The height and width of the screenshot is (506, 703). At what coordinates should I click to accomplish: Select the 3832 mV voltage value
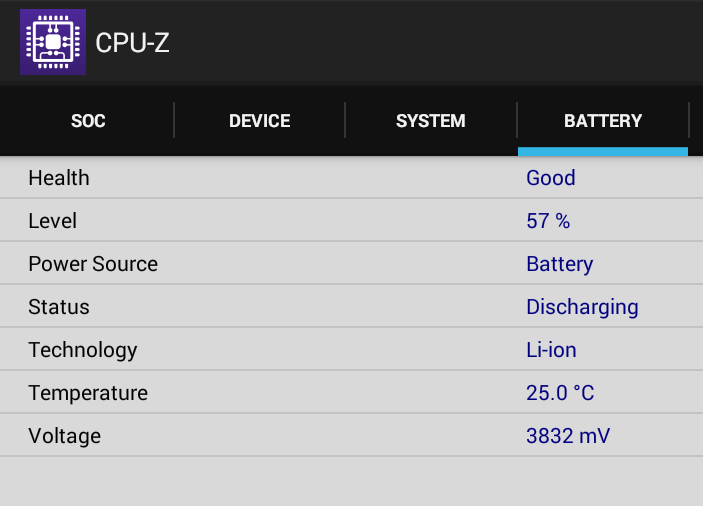pos(568,436)
